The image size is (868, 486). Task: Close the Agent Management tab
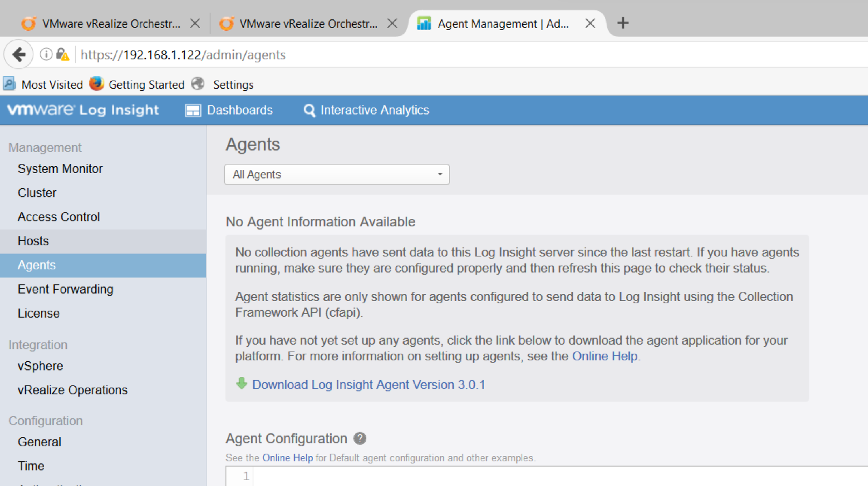(590, 23)
